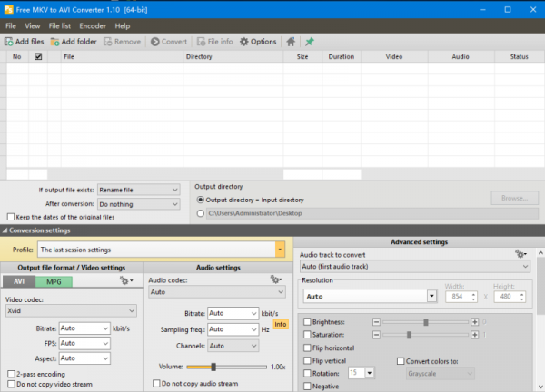Enable Keep the dates of original files

click(x=11, y=217)
